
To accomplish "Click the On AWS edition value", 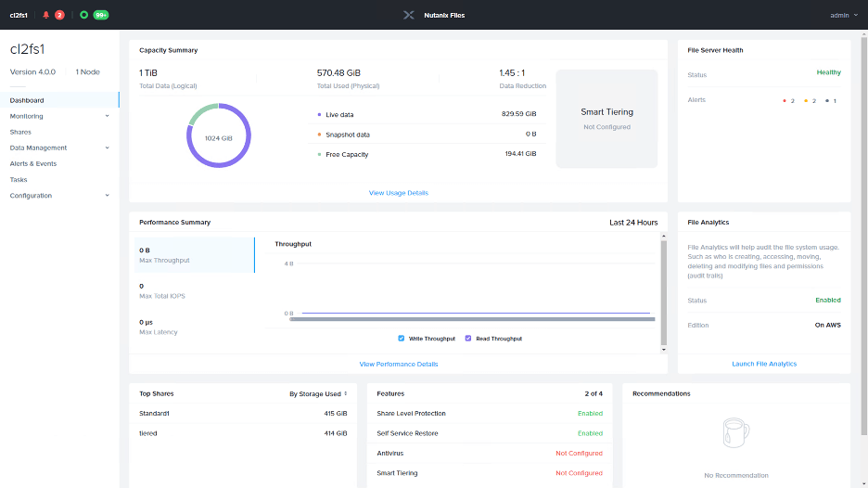I will (827, 325).
